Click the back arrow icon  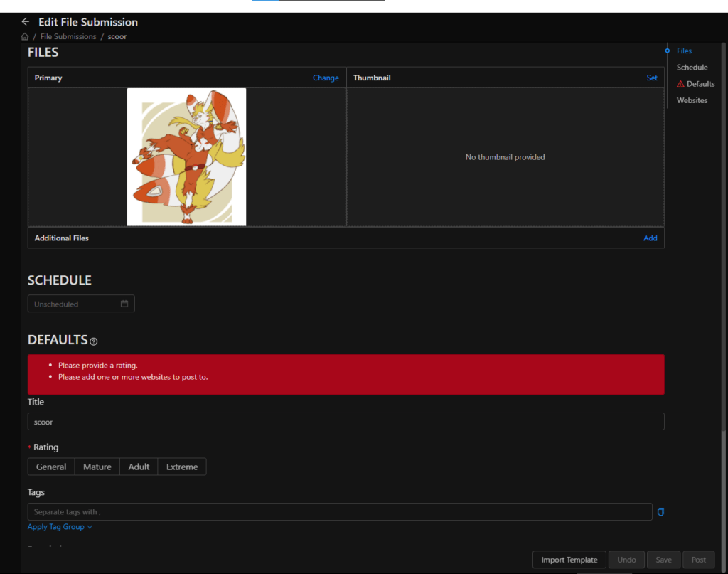(26, 22)
